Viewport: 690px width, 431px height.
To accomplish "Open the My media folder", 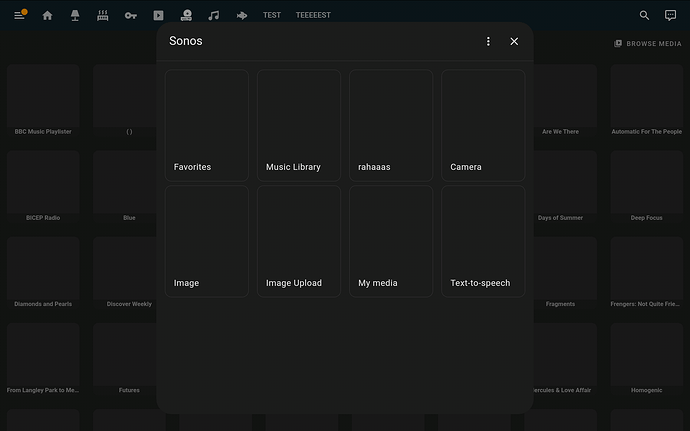I will tap(391, 241).
